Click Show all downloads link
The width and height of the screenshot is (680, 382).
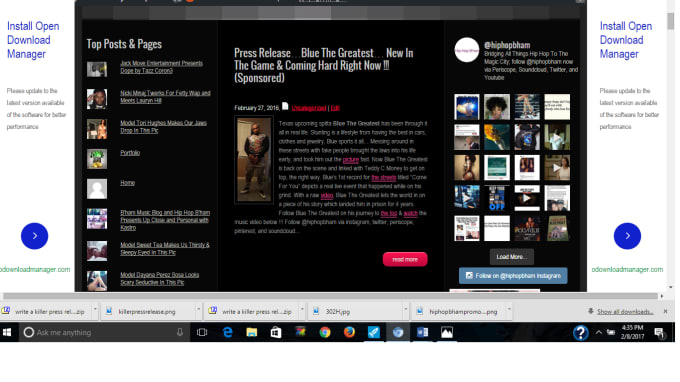[x=625, y=312]
